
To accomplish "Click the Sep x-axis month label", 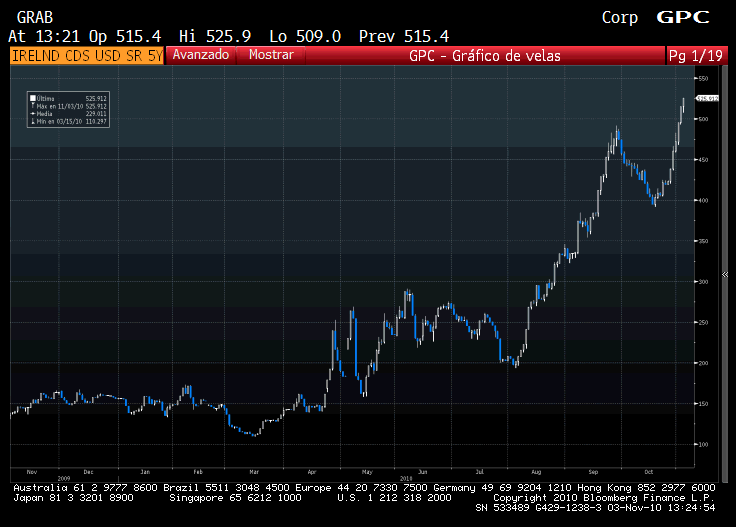I will click(x=593, y=472).
